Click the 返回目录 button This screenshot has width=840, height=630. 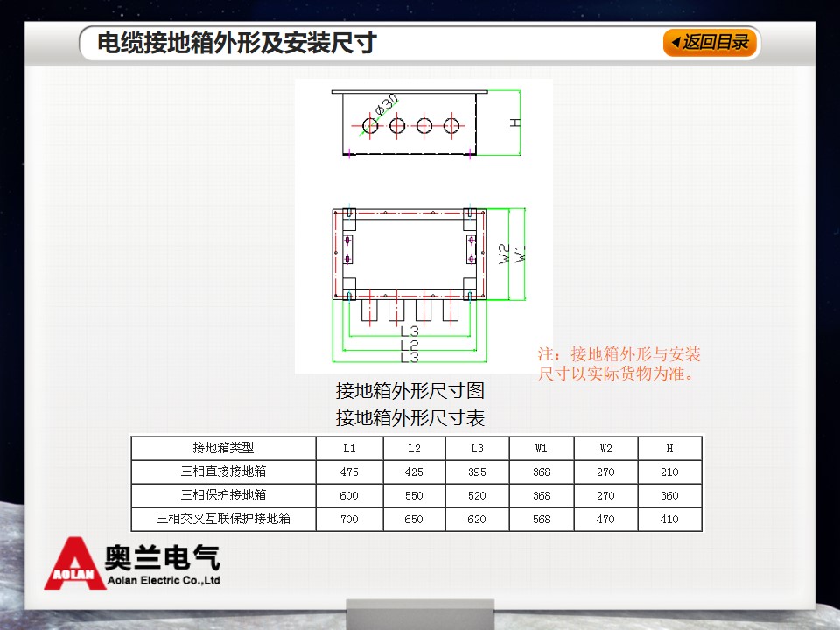tap(710, 42)
